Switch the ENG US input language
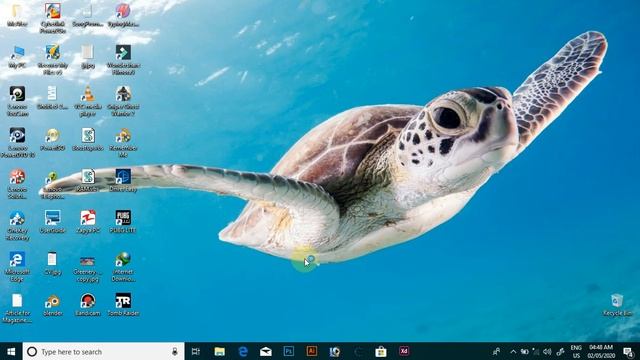 point(576,351)
